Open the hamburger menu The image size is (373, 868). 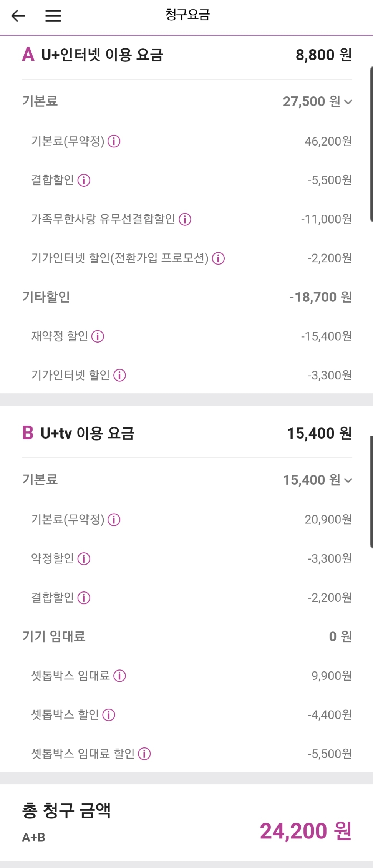53,16
